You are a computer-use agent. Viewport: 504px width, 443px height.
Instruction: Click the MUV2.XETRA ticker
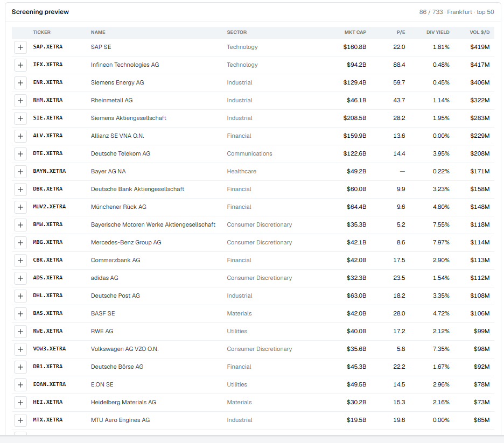click(50, 207)
